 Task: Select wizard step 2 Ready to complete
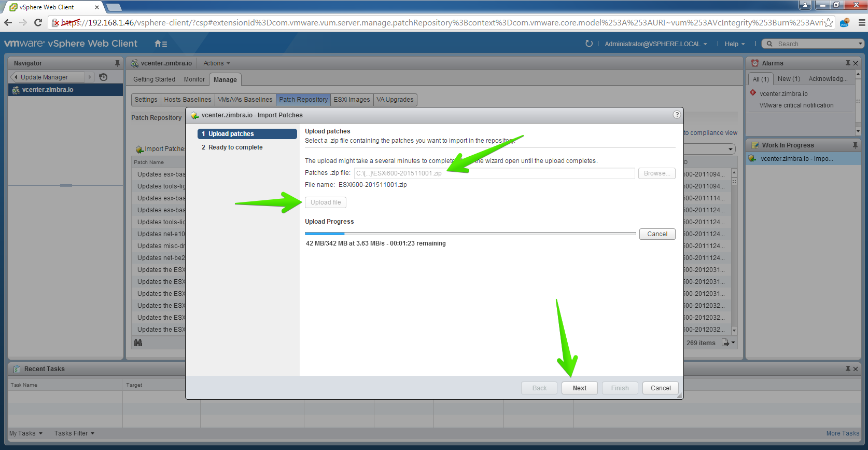click(247, 147)
